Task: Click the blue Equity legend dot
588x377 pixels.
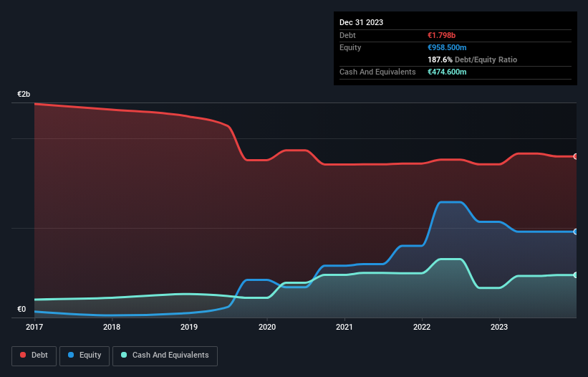Action: tap(71, 355)
